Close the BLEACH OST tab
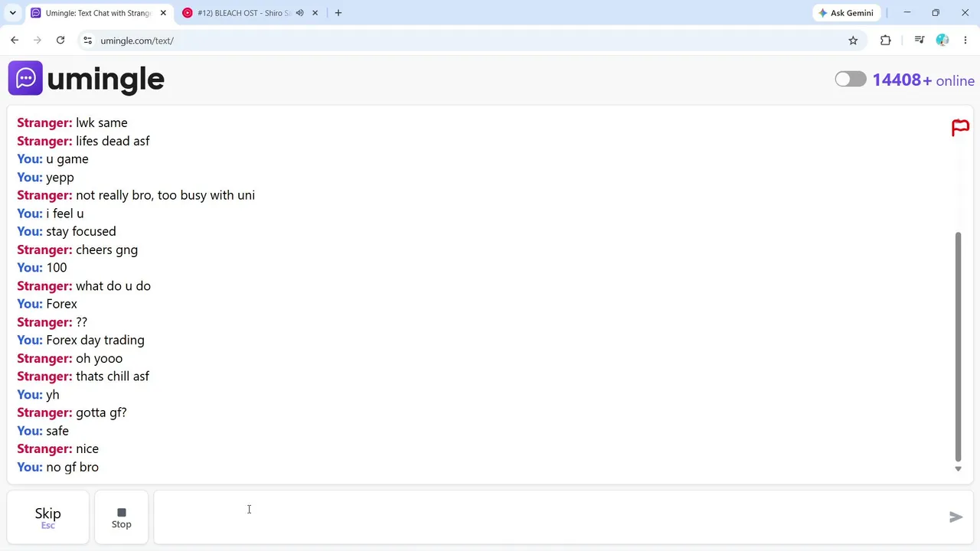Image resolution: width=980 pixels, height=551 pixels. pyautogui.click(x=315, y=13)
